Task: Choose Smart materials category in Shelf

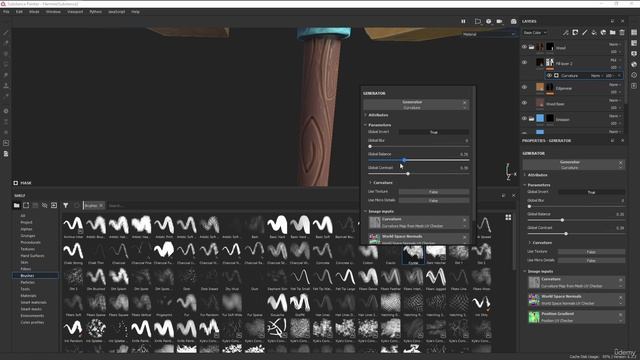Action: pos(33,302)
